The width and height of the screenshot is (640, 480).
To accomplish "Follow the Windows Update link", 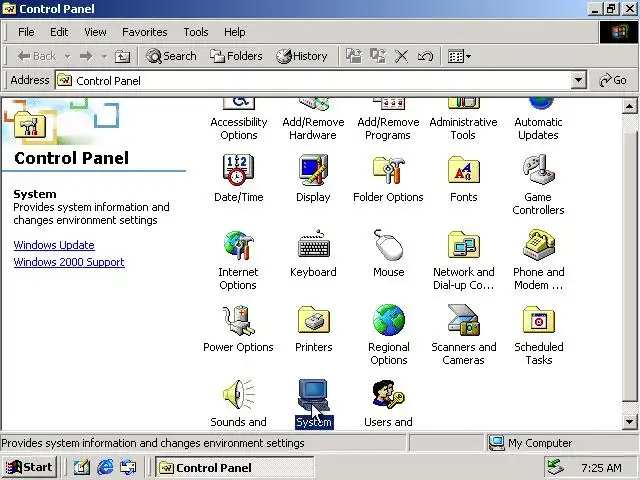I will click(54, 245).
